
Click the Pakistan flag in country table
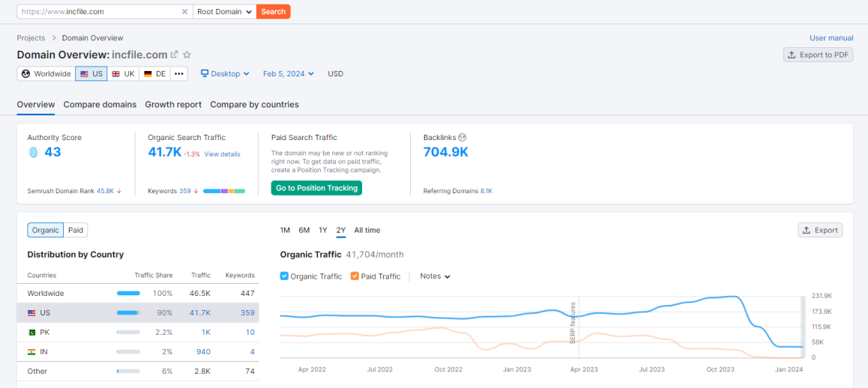[31, 332]
